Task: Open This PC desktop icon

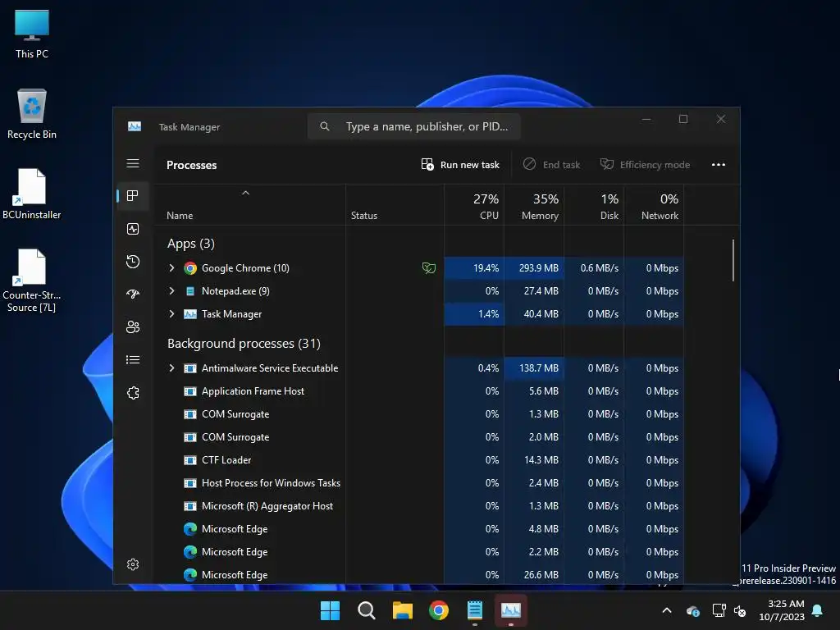Action: 32,34
